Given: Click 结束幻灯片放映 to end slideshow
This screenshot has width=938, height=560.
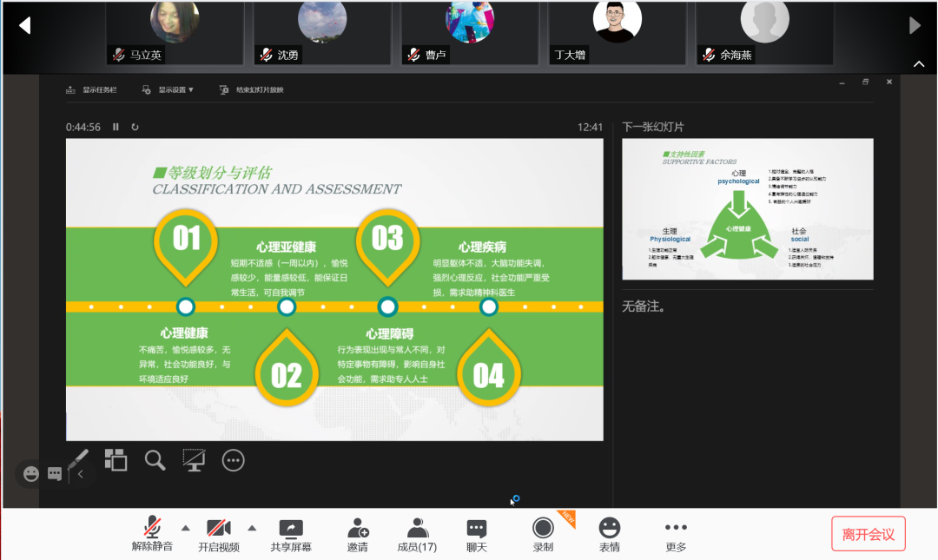Looking at the screenshot, I should click(252, 89).
